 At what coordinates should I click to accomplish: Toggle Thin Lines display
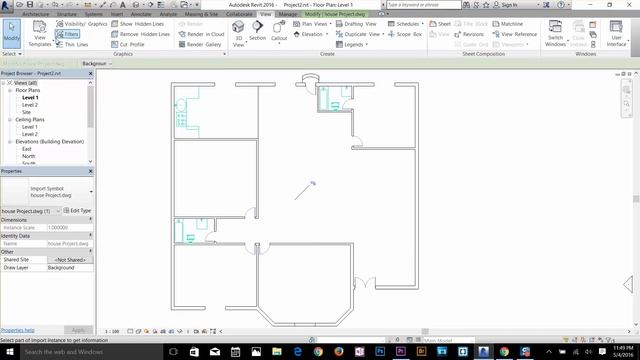click(72, 44)
